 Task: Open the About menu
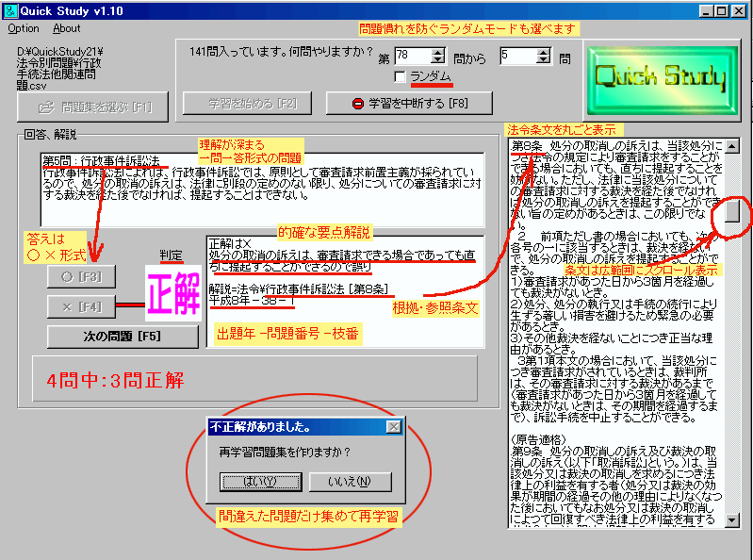(66, 29)
